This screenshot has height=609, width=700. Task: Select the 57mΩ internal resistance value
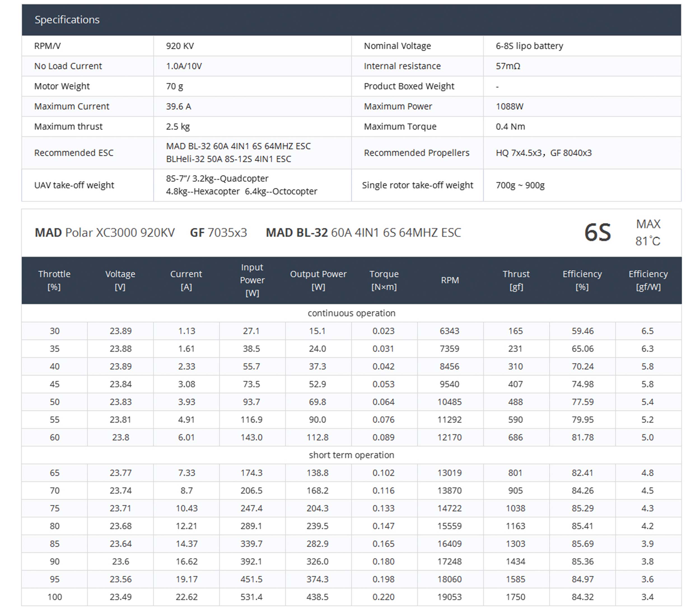(x=507, y=66)
